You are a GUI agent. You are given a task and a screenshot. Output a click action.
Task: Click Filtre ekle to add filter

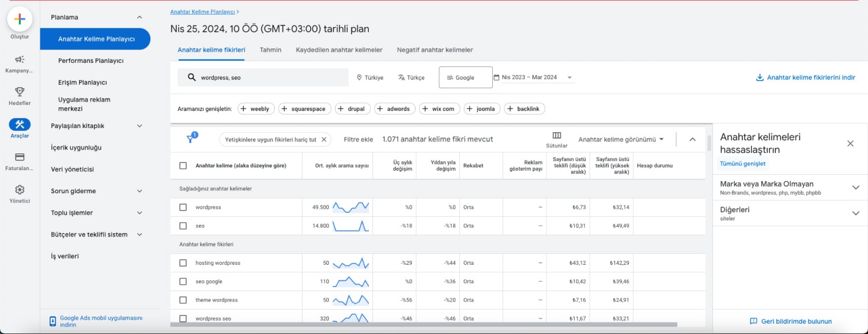358,139
